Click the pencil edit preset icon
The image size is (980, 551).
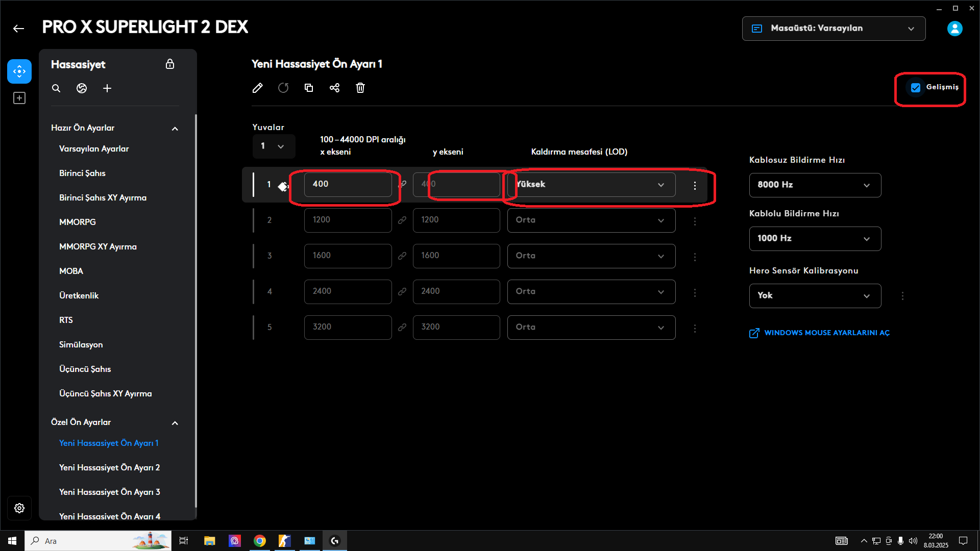click(258, 88)
